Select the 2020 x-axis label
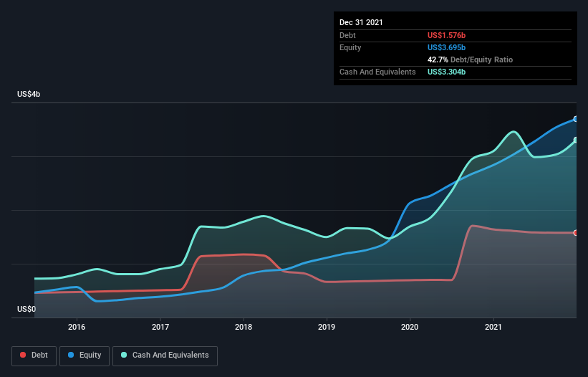 [x=410, y=327]
